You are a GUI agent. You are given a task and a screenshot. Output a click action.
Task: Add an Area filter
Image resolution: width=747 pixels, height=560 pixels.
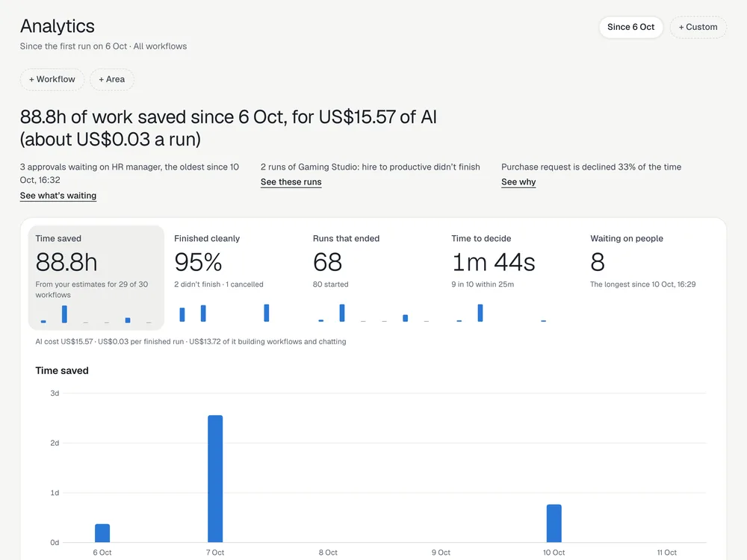[111, 80]
